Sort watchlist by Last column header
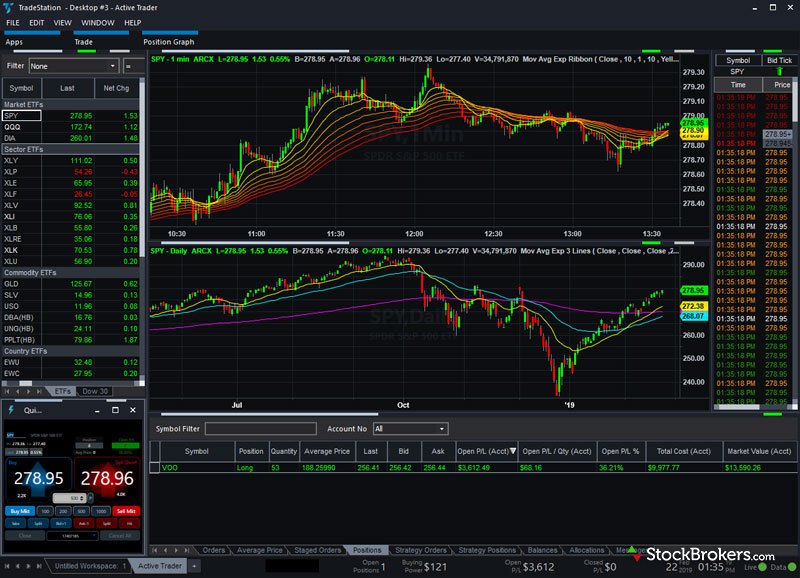Screen dimensions: 800x578 coord(67,88)
